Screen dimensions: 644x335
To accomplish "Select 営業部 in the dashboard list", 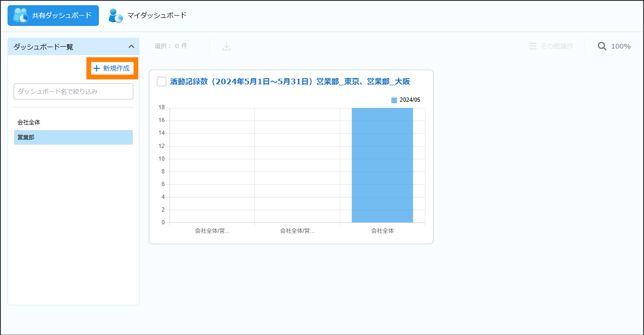I will [26, 137].
